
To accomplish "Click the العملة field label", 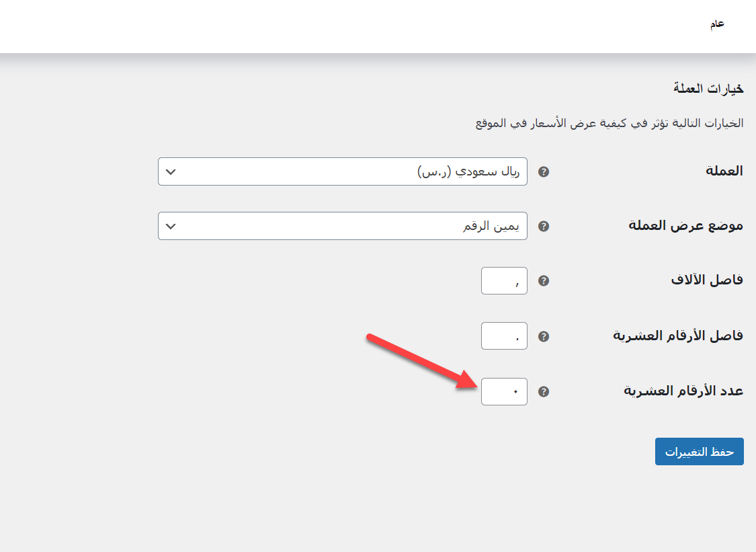I will pos(724,171).
